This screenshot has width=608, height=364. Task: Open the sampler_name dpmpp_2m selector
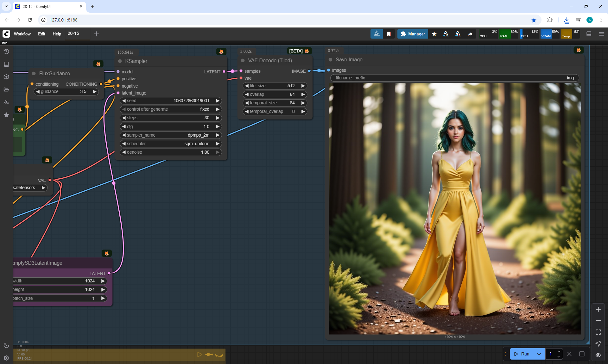pyautogui.click(x=171, y=135)
